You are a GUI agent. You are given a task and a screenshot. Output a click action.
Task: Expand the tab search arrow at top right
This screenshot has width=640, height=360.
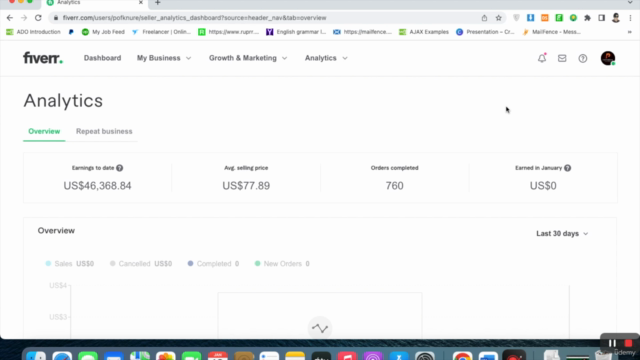click(x=630, y=2)
